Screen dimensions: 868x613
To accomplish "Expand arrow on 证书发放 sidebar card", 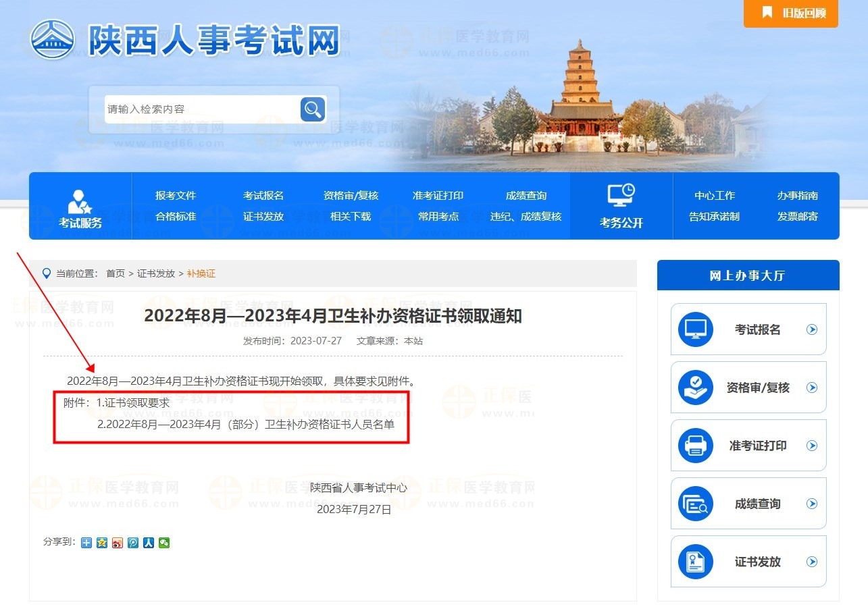I will point(812,562).
